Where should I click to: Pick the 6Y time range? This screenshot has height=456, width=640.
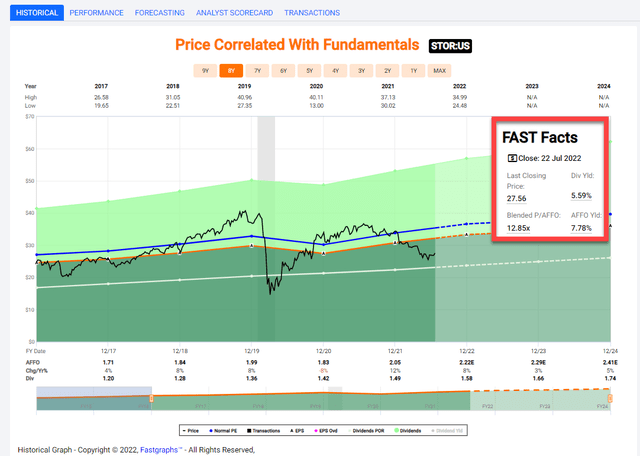tap(283, 71)
